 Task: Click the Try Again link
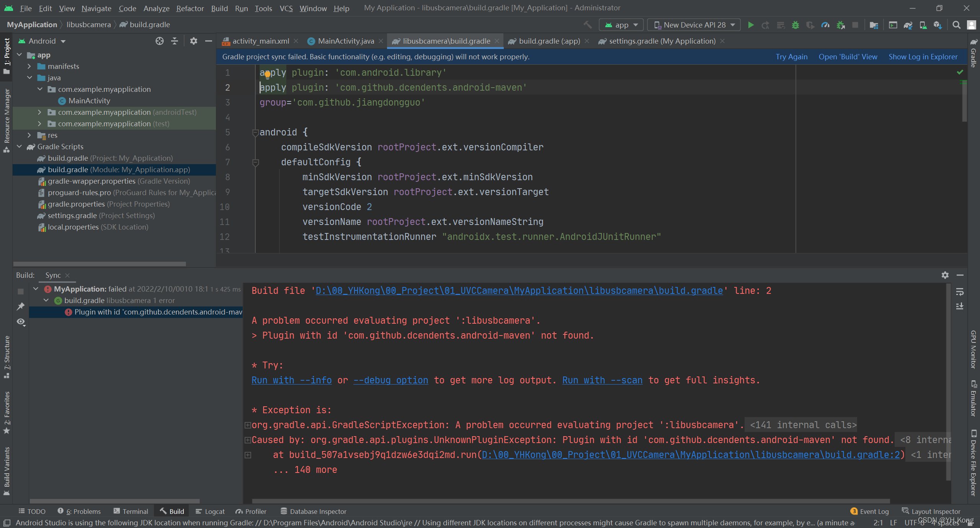click(x=791, y=57)
